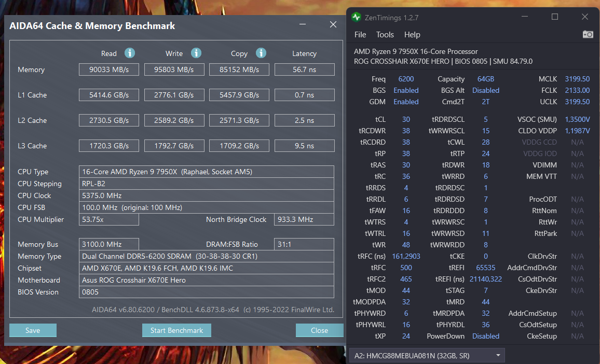Click the Memory Latency value 56.7 ns
This screenshot has width=600, height=364.
pos(305,69)
